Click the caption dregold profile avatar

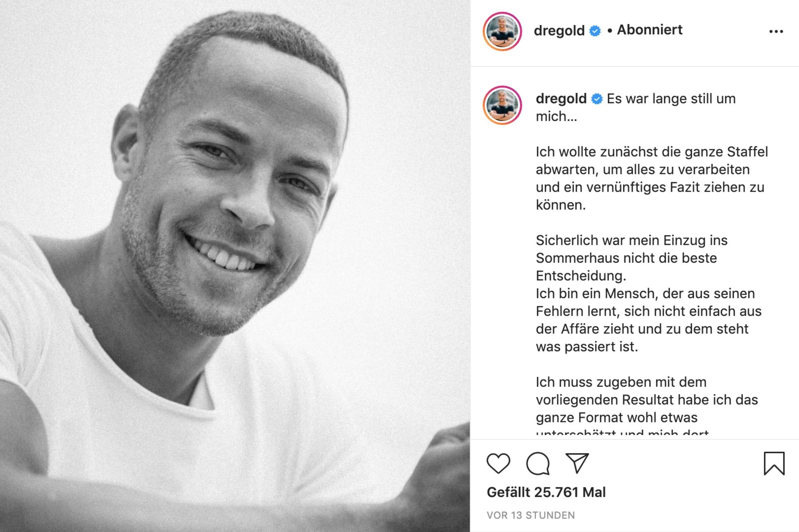tap(502, 105)
